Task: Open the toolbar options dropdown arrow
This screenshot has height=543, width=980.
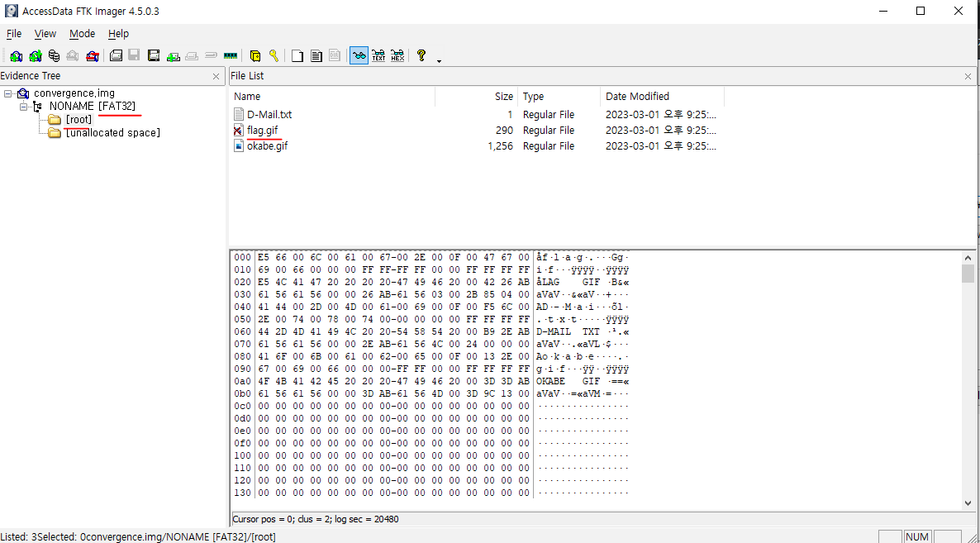Action: click(439, 60)
